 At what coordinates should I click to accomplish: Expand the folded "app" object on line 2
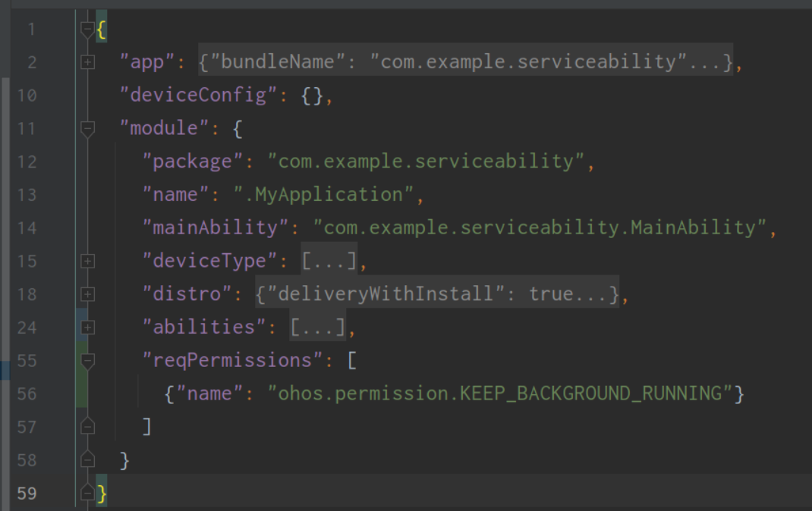click(87, 61)
